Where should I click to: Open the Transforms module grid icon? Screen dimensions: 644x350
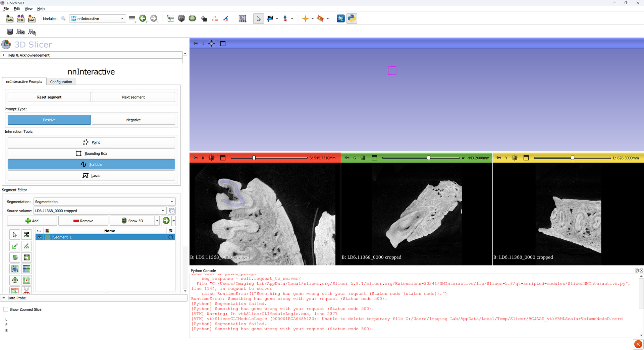point(204,18)
